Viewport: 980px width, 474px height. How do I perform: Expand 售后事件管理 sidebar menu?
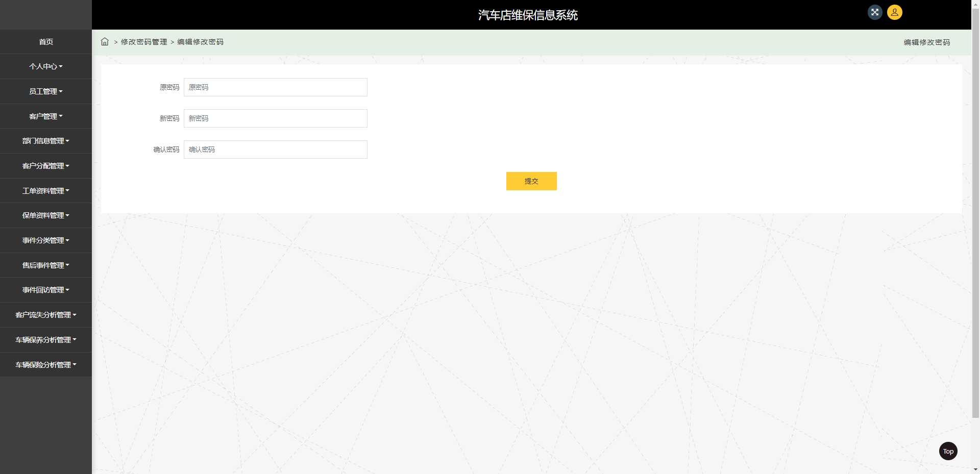46,265
